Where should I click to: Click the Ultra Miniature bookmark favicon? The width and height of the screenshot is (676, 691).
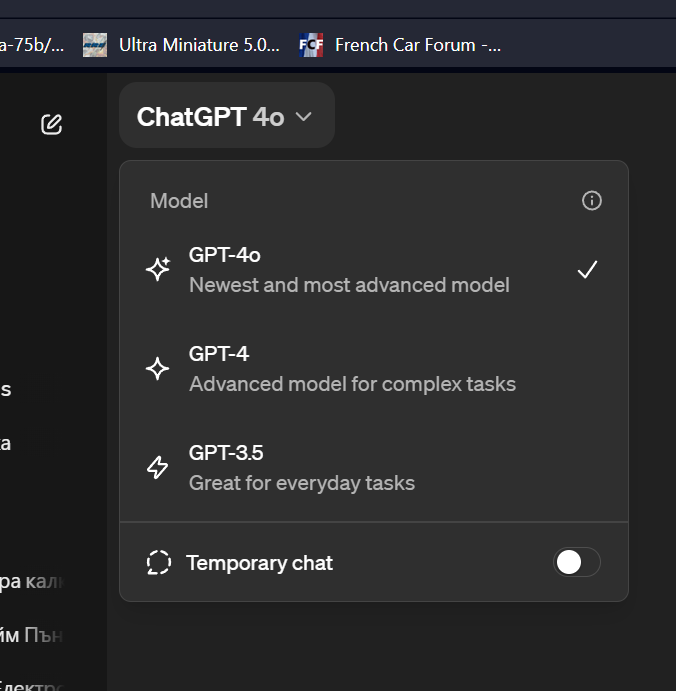point(95,45)
